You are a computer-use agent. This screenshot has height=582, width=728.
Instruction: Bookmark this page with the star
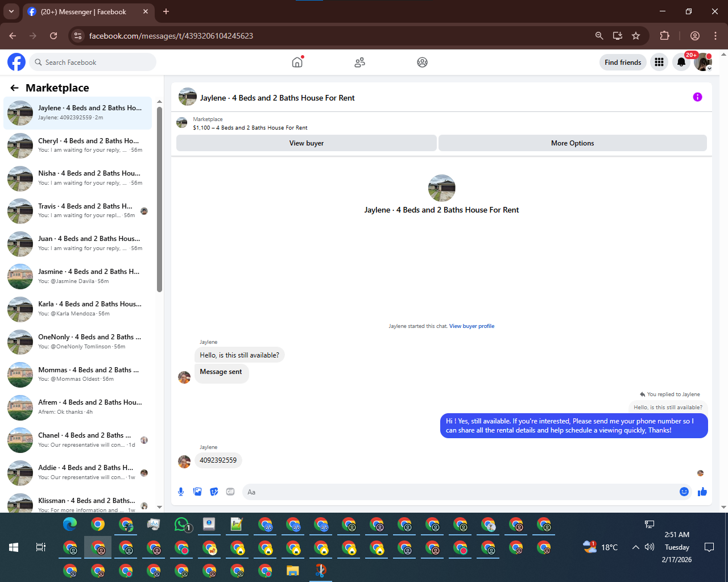click(636, 36)
